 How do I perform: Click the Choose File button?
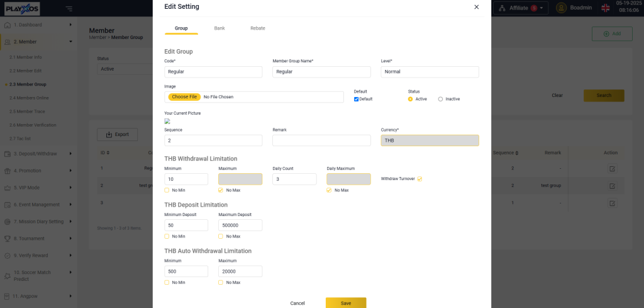point(184,97)
